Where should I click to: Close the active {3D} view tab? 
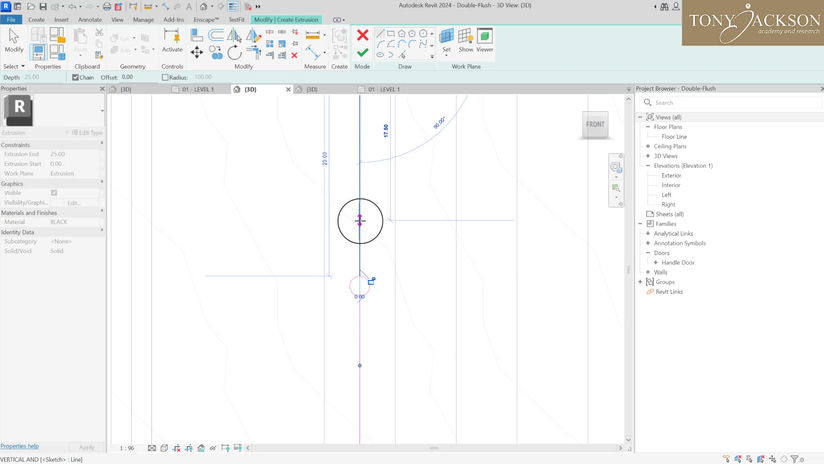(x=288, y=89)
